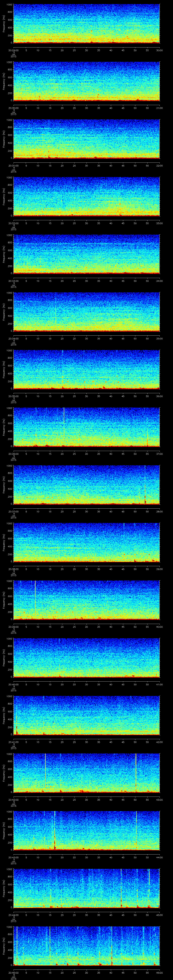Click the 20:42:00 start time label
Image resolution: width=173 pixels, height=980 pixels.
[13, 799]
